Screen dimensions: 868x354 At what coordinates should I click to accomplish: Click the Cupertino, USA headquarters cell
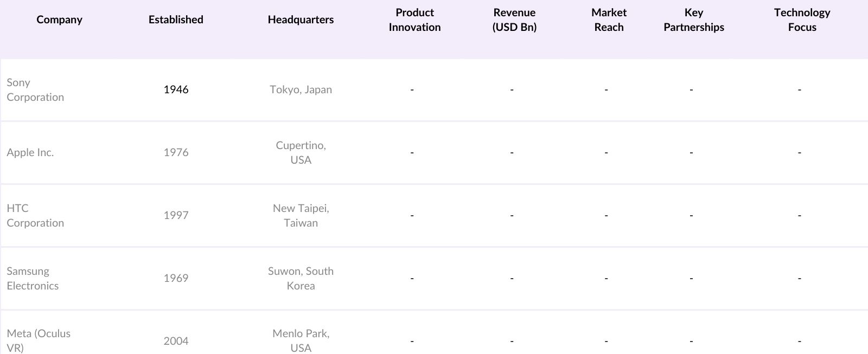301,153
